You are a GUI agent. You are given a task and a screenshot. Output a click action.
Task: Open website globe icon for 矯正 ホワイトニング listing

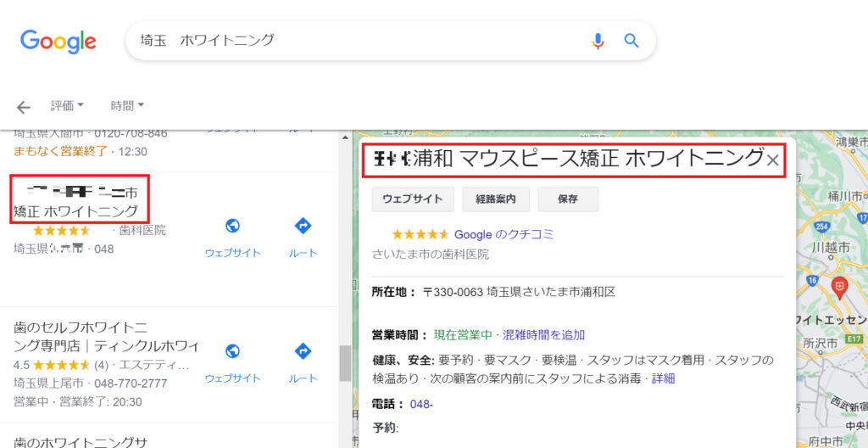tap(232, 227)
